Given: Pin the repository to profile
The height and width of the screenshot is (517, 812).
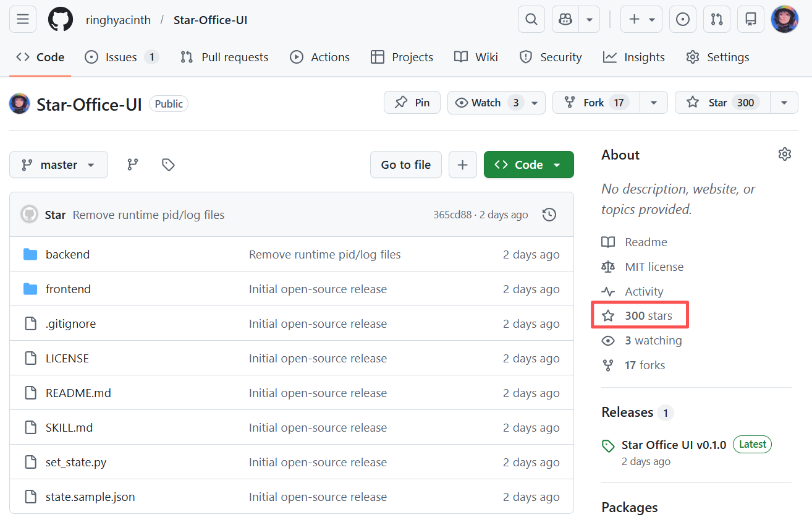Looking at the screenshot, I should click(x=412, y=103).
